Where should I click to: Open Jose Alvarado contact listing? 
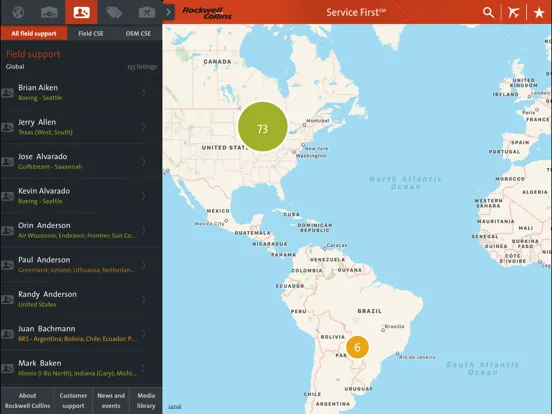81,162
